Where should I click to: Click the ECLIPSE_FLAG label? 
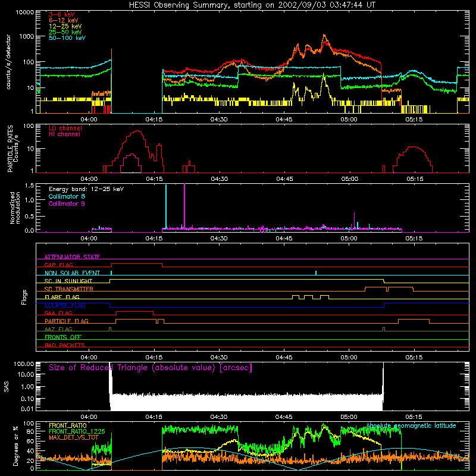click(65, 305)
